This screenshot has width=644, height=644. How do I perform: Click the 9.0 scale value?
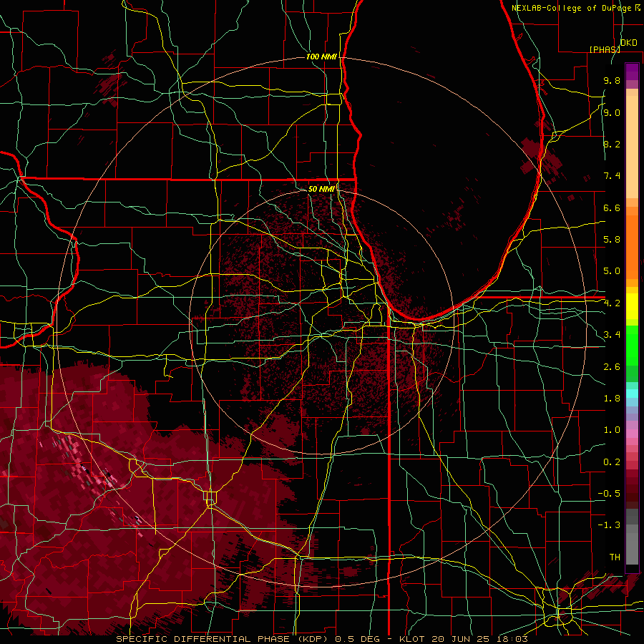click(612, 112)
